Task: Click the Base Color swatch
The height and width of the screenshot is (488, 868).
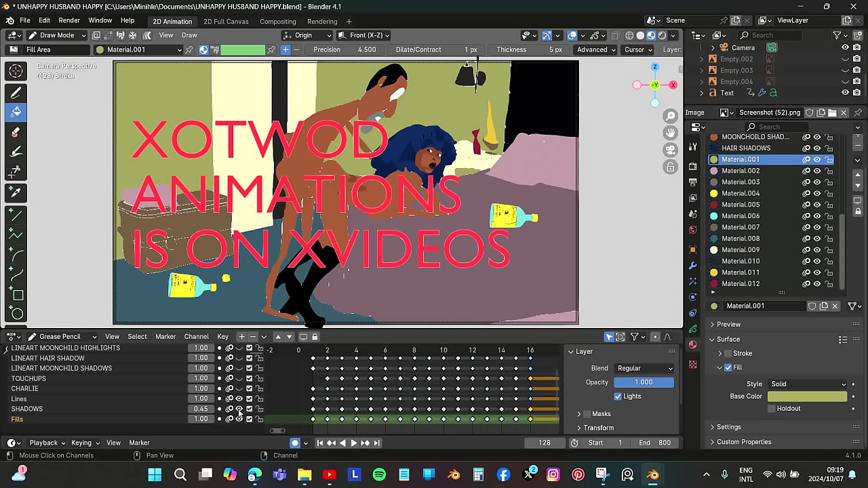Action: pyautogui.click(x=807, y=396)
